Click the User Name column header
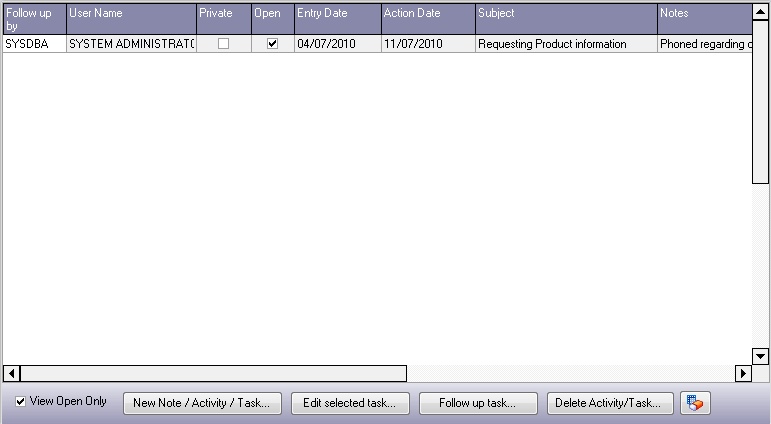The image size is (771, 424). click(x=130, y=19)
